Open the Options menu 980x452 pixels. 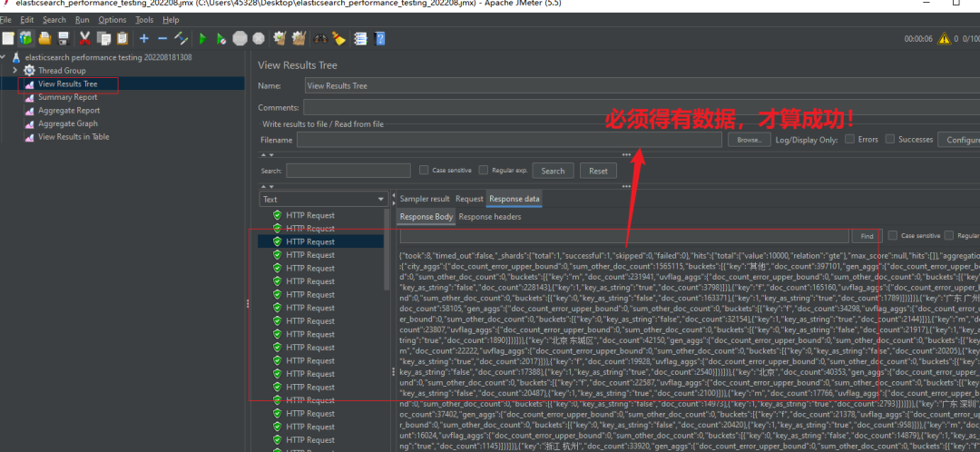[113, 20]
